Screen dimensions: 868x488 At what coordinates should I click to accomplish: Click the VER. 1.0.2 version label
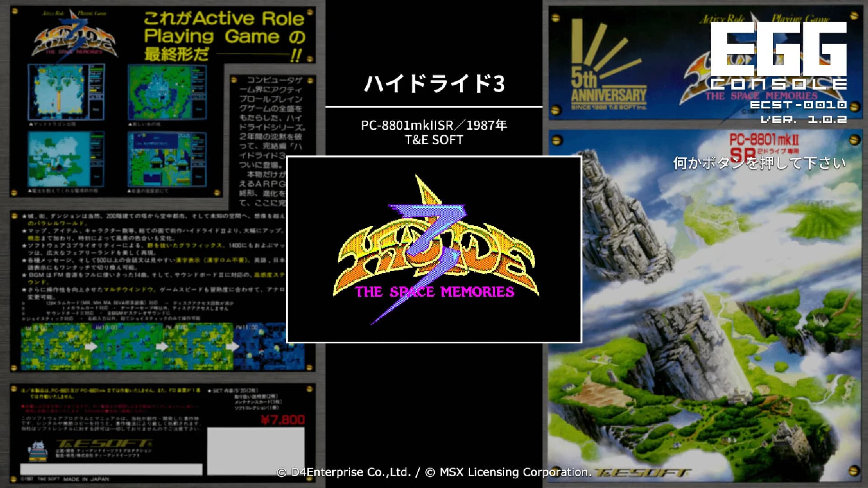[803, 120]
